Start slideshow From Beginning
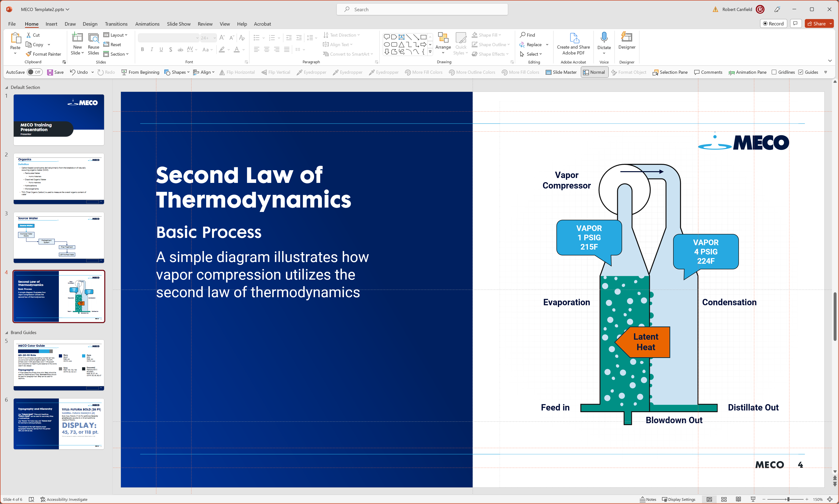This screenshot has height=504, width=839. tap(140, 72)
